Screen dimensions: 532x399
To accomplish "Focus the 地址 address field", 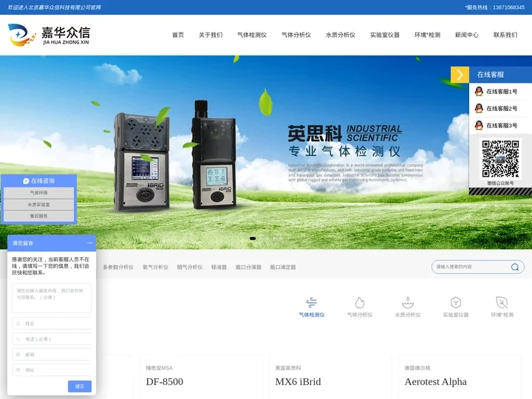I will point(52,370).
